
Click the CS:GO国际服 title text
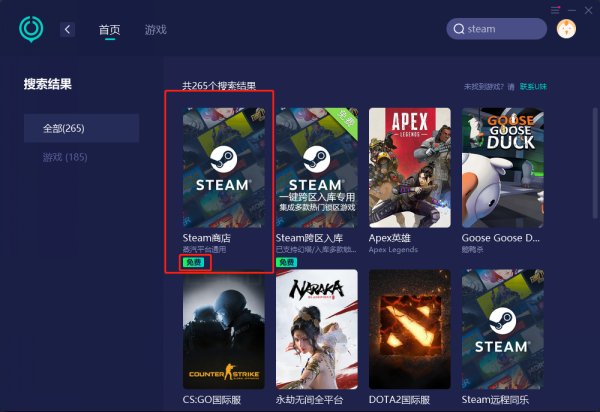coord(212,400)
